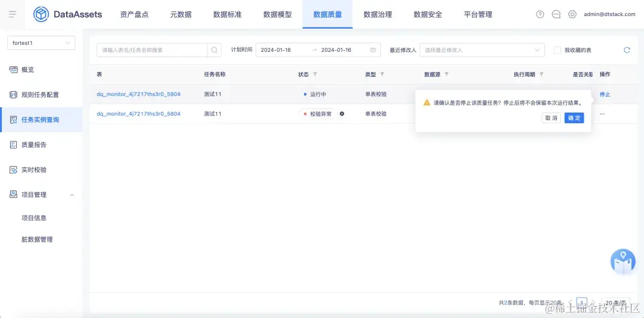Open the fortest1 project dropdown
Image resolution: width=644 pixels, height=318 pixels.
(41, 43)
